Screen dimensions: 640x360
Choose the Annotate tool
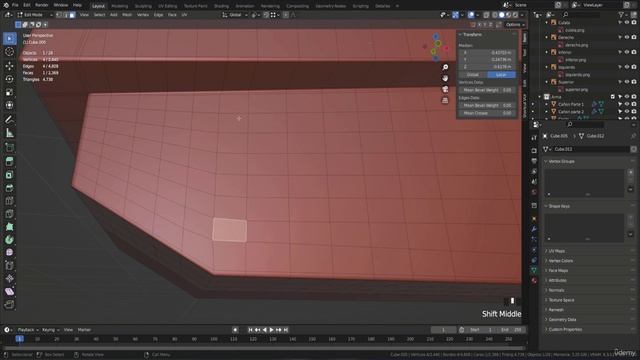point(9,120)
